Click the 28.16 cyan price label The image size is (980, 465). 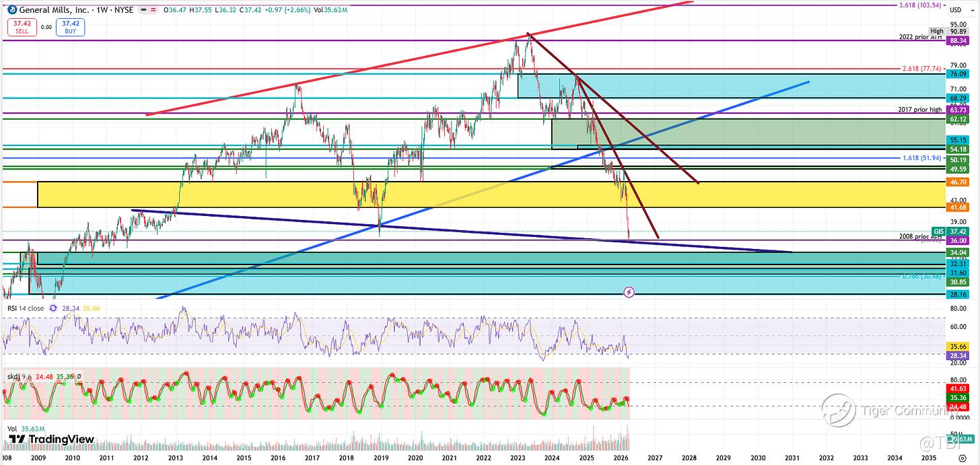coord(957,294)
